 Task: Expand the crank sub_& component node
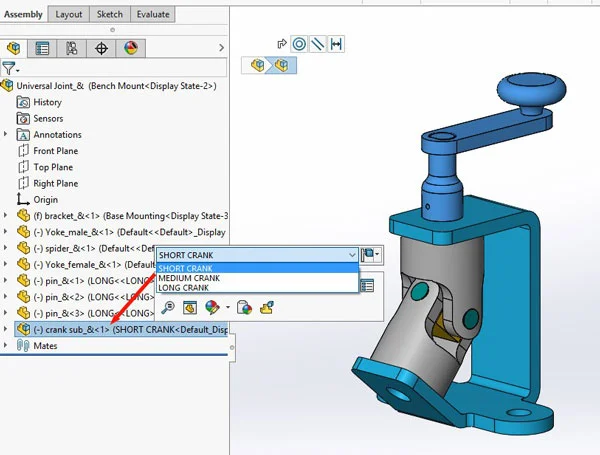[6, 329]
